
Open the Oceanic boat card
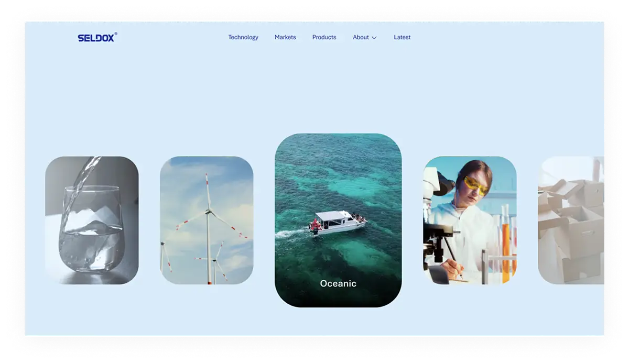point(338,220)
